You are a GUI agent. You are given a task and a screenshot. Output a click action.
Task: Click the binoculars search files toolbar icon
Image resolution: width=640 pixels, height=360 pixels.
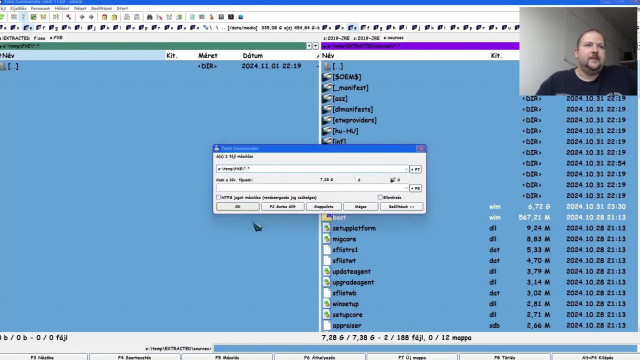[149, 17]
